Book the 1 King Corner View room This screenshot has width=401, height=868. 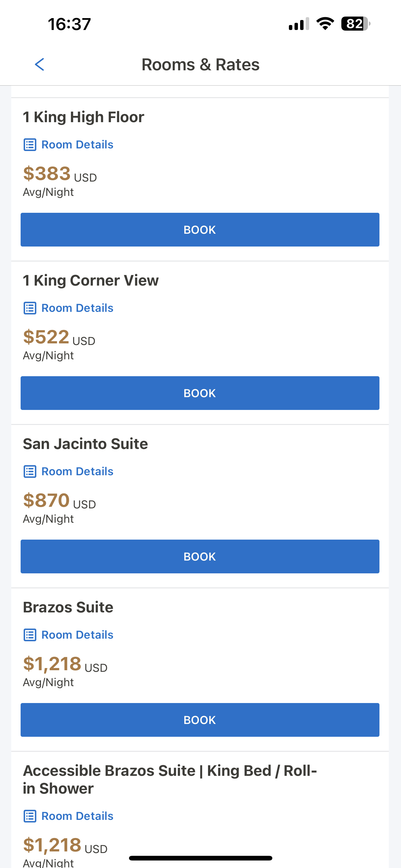(200, 393)
